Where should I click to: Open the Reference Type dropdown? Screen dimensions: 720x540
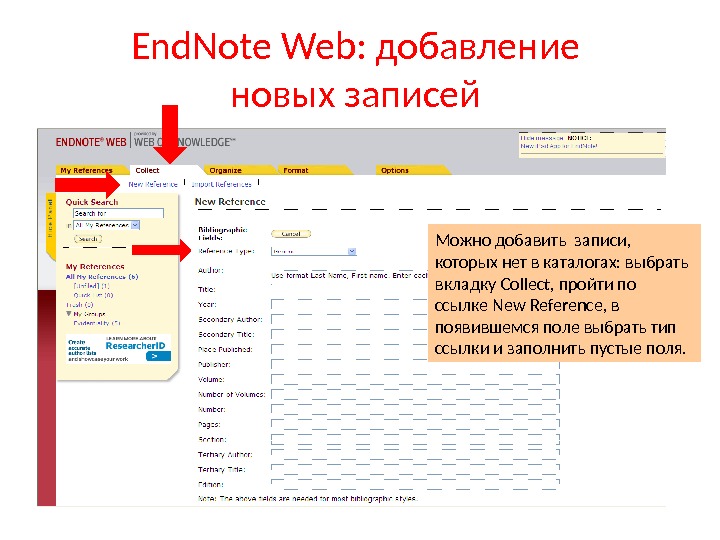click(314, 251)
